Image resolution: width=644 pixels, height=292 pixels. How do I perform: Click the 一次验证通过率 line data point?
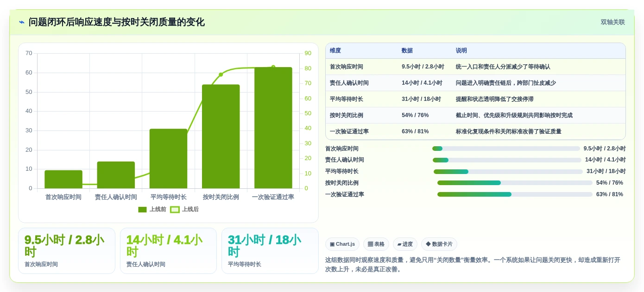point(273,67)
